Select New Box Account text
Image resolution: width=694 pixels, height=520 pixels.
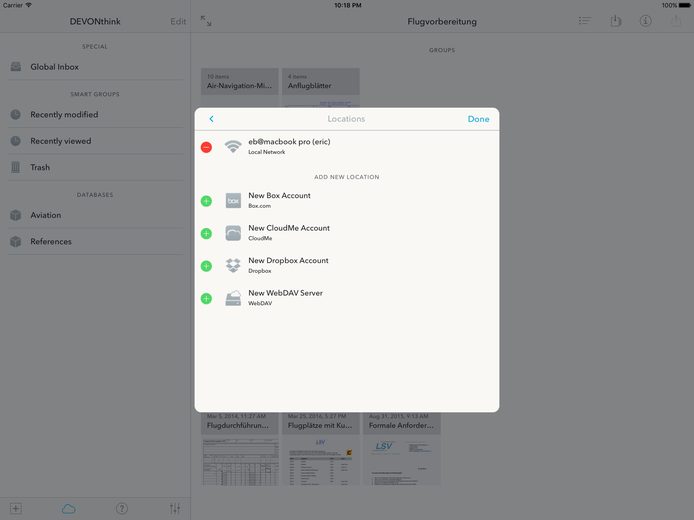pos(279,196)
